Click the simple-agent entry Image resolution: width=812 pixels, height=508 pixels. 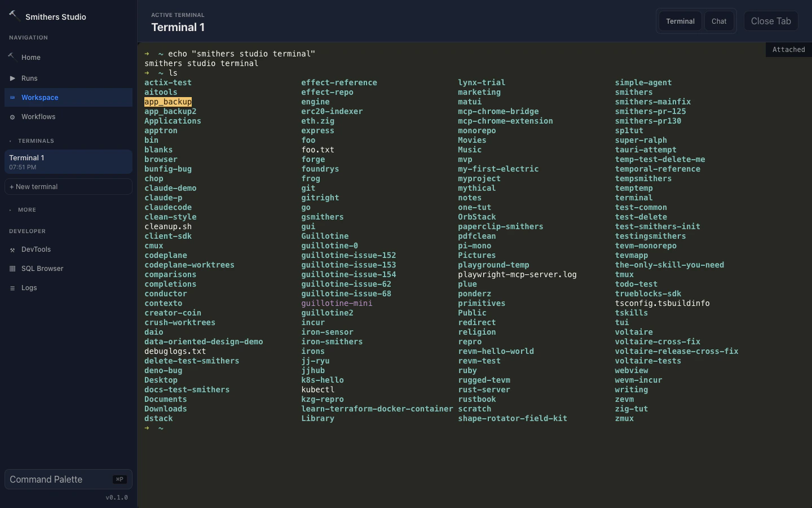tap(643, 82)
